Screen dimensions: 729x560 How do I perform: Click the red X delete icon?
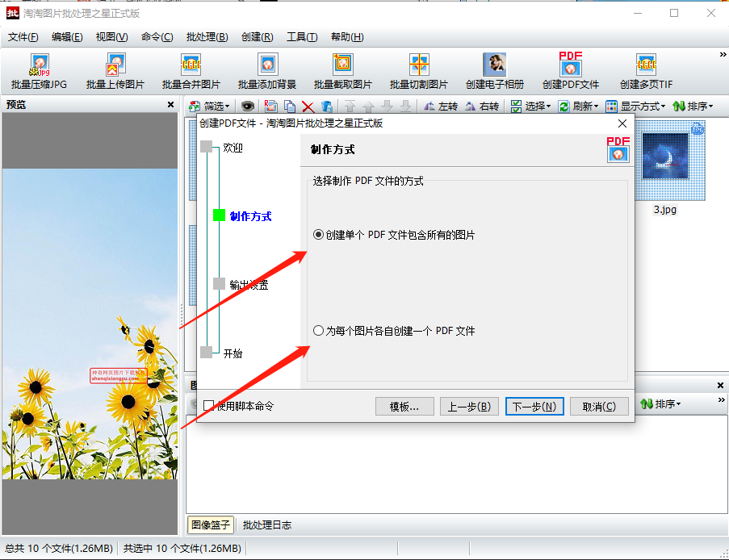pyautogui.click(x=308, y=107)
